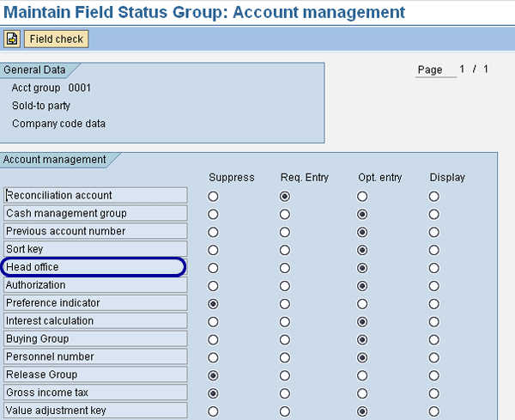Click the General Data section tab
This screenshot has width=515, height=420.
pyautogui.click(x=36, y=70)
